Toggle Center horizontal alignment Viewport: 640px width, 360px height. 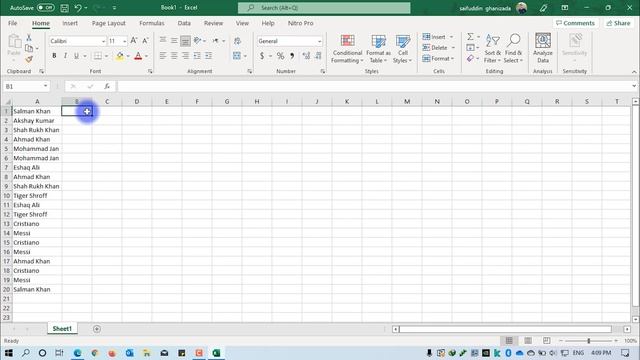pyautogui.click(x=174, y=56)
